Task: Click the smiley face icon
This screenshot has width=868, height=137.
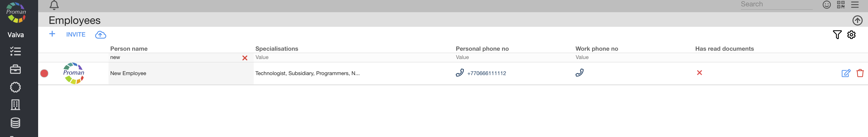Action: pos(826,5)
